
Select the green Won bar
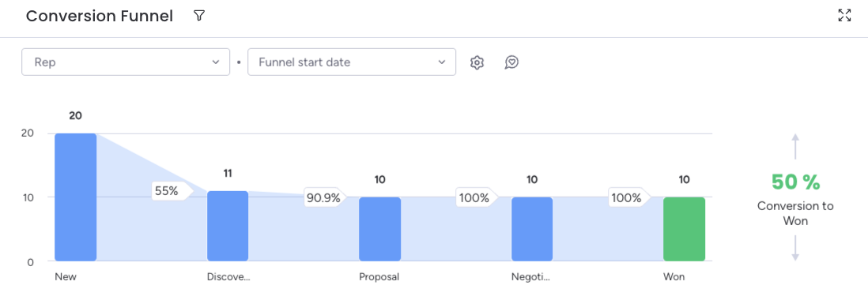(685, 229)
